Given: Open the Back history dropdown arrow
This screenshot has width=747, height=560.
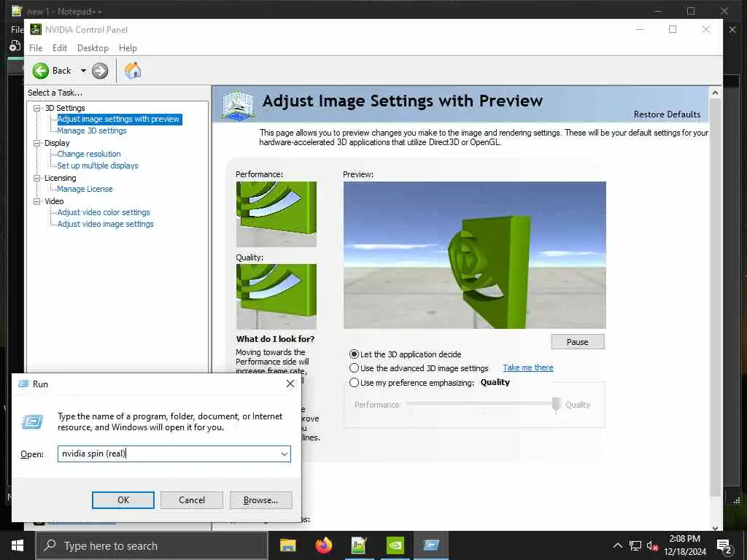Looking at the screenshot, I should click(x=83, y=71).
